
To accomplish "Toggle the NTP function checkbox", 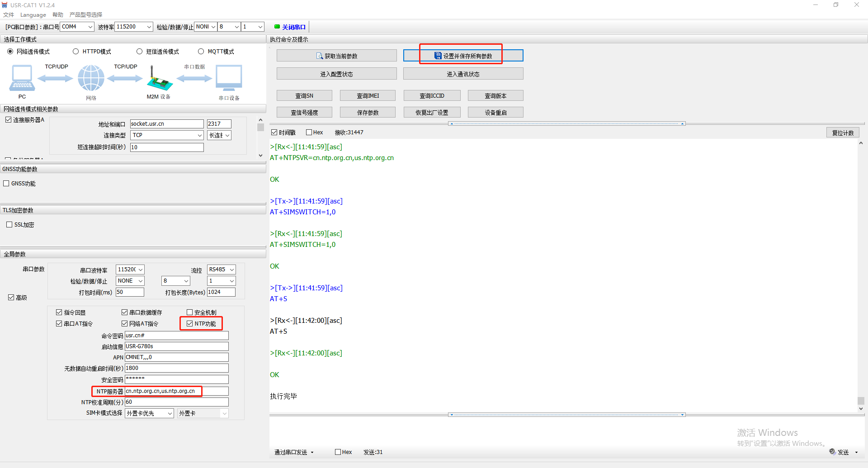I will pyautogui.click(x=190, y=324).
